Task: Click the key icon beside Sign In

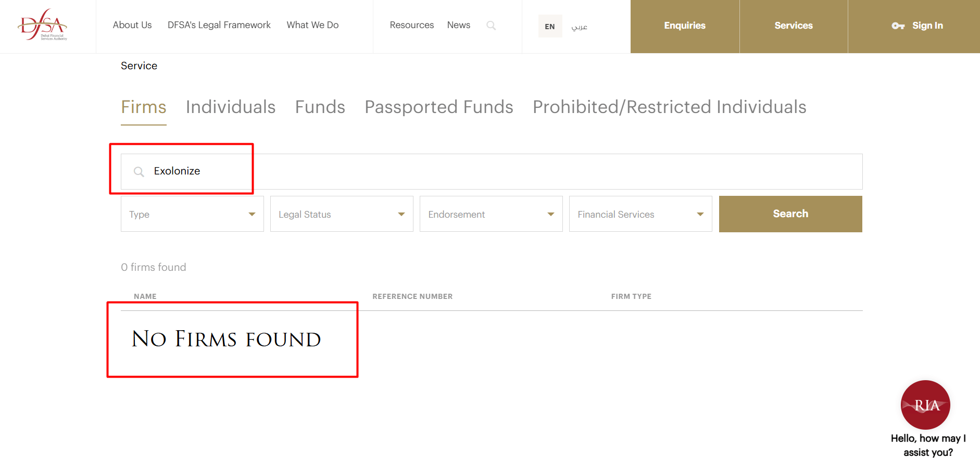Action: coord(898,26)
